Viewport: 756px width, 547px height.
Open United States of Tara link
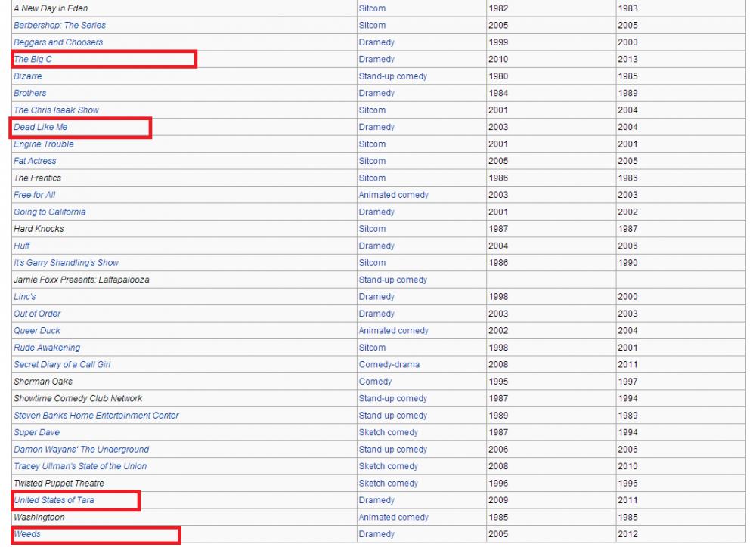[x=54, y=500]
